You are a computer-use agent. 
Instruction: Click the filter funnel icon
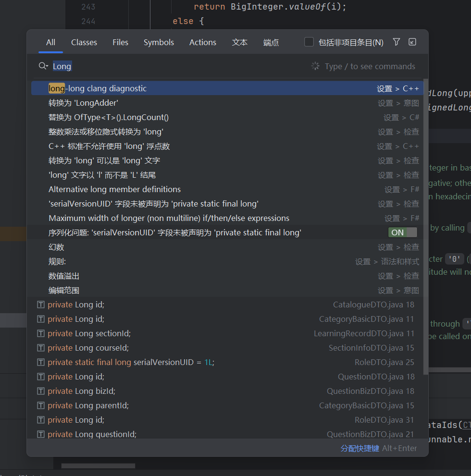pos(397,42)
